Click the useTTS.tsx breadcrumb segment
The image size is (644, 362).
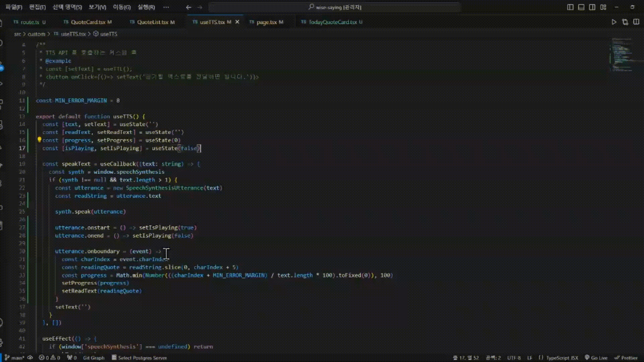pyautogui.click(x=69, y=34)
